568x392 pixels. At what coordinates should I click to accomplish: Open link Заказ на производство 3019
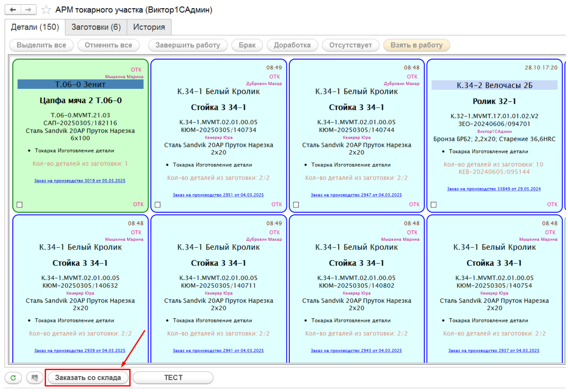80,181
